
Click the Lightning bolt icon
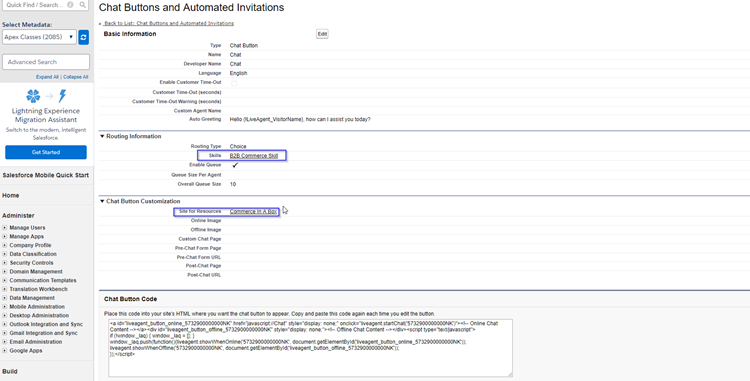[62, 96]
